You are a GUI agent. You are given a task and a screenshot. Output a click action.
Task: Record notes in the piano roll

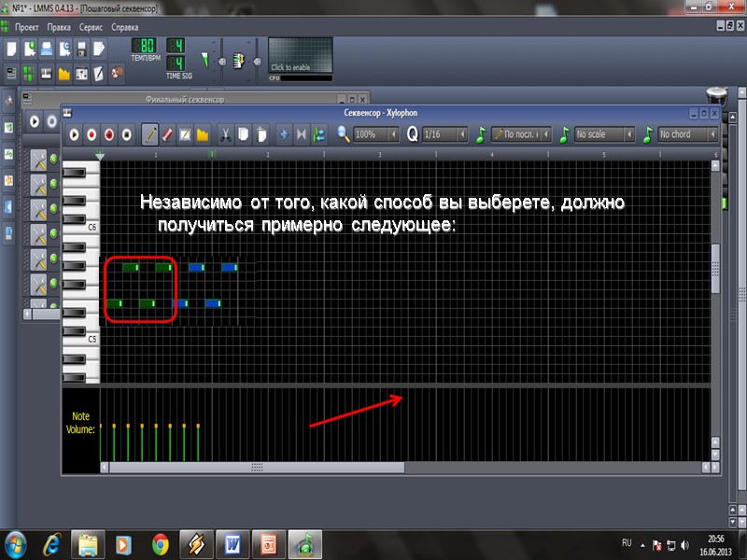(x=92, y=134)
